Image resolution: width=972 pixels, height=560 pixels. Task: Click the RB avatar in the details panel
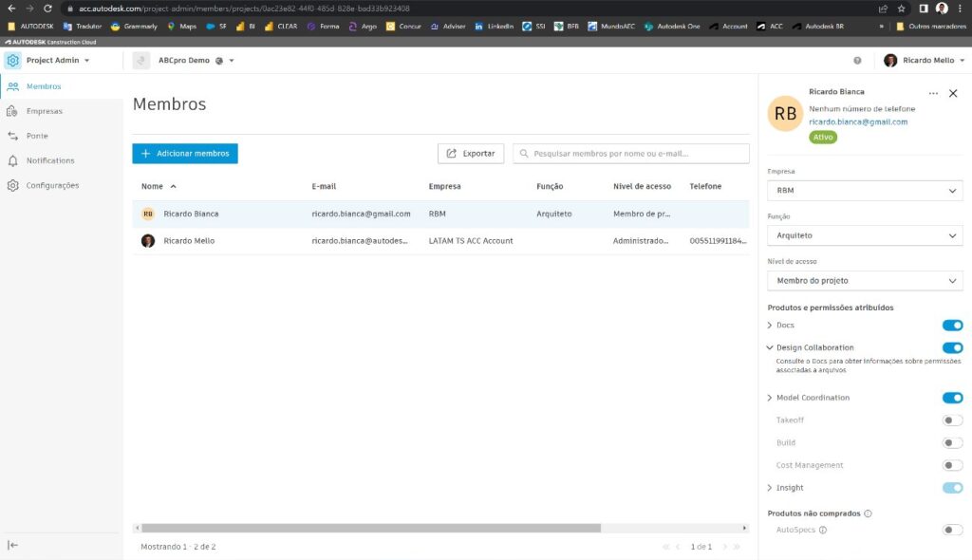785,114
